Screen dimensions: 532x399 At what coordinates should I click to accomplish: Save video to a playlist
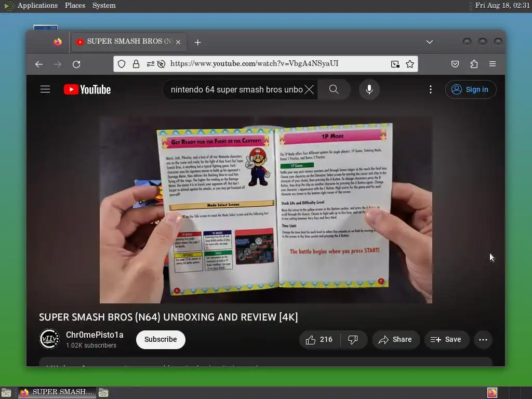tap(446, 340)
